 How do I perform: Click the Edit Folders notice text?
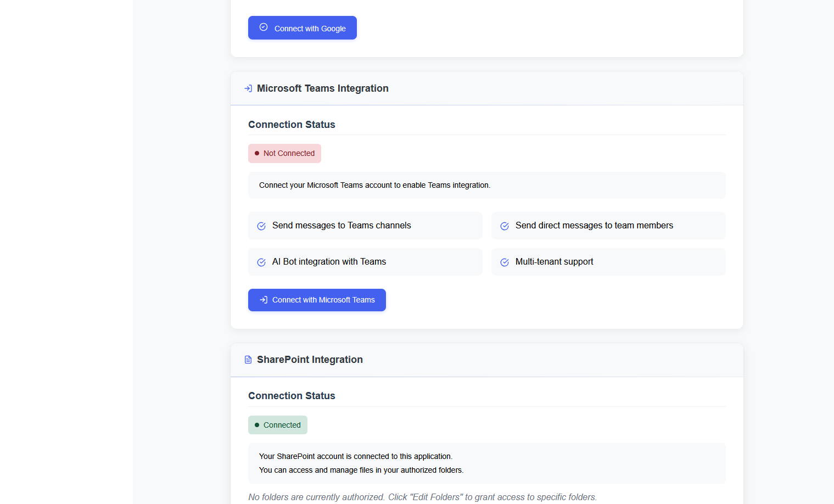point(423,497)
